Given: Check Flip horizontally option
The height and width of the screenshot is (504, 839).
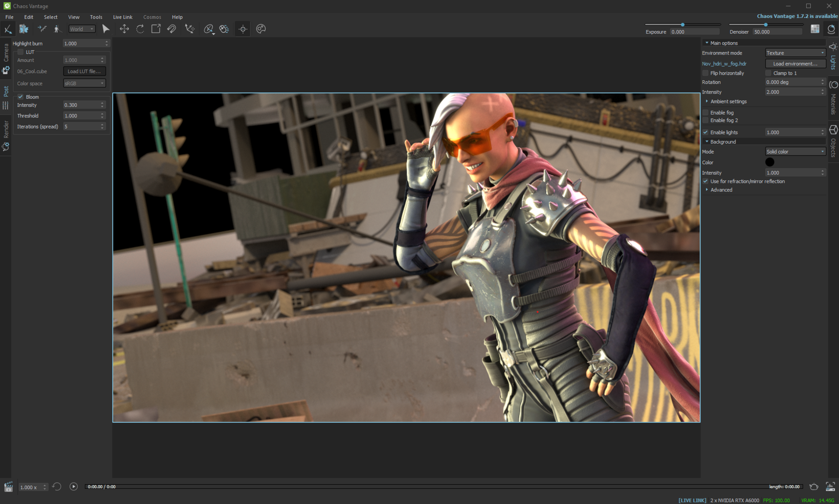Looking at the screenshot, I should (x=705, y=73).
